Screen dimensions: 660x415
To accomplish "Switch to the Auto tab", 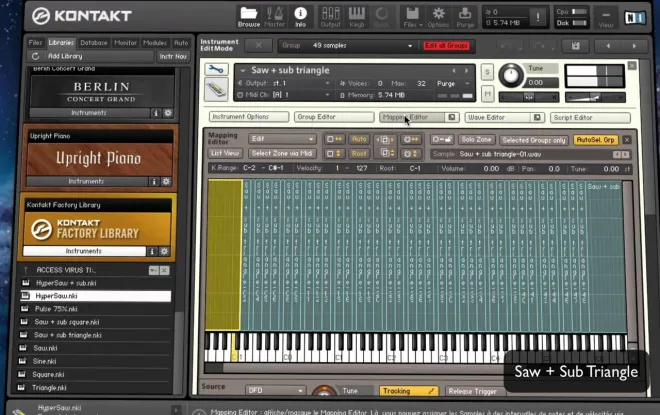I will pyautogui.click(x=181, y=43).
